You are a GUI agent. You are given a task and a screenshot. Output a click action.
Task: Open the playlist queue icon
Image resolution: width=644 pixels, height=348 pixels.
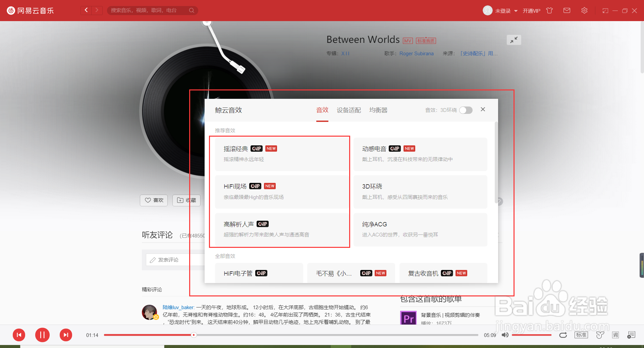click(x=631, y=335)
